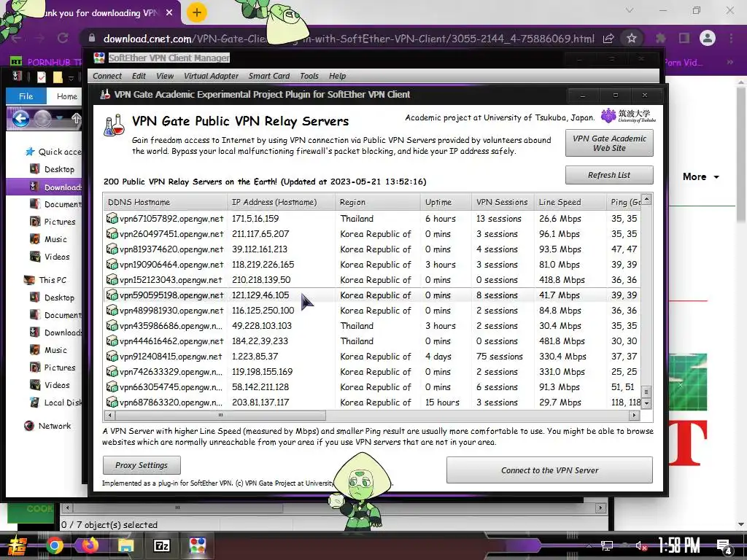Open the Tools menu

309,76
